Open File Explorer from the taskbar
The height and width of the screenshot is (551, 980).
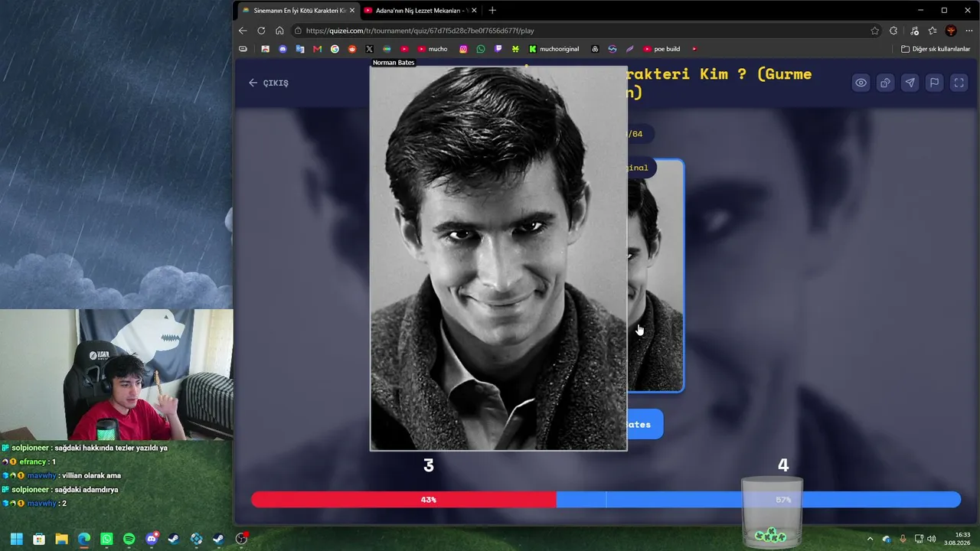point(61,539)
